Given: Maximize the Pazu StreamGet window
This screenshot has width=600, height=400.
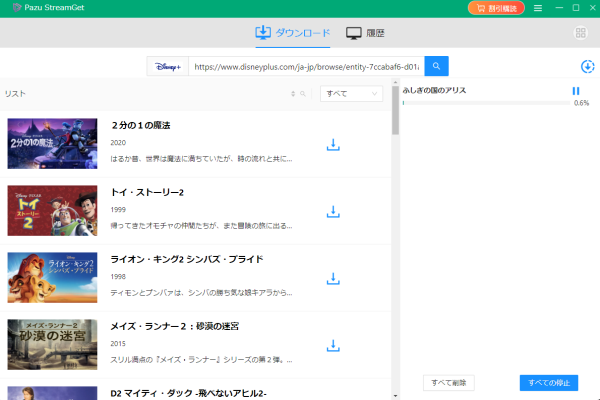Looking at the screenshot, I should pyautogui.click(x=576, y=8).
